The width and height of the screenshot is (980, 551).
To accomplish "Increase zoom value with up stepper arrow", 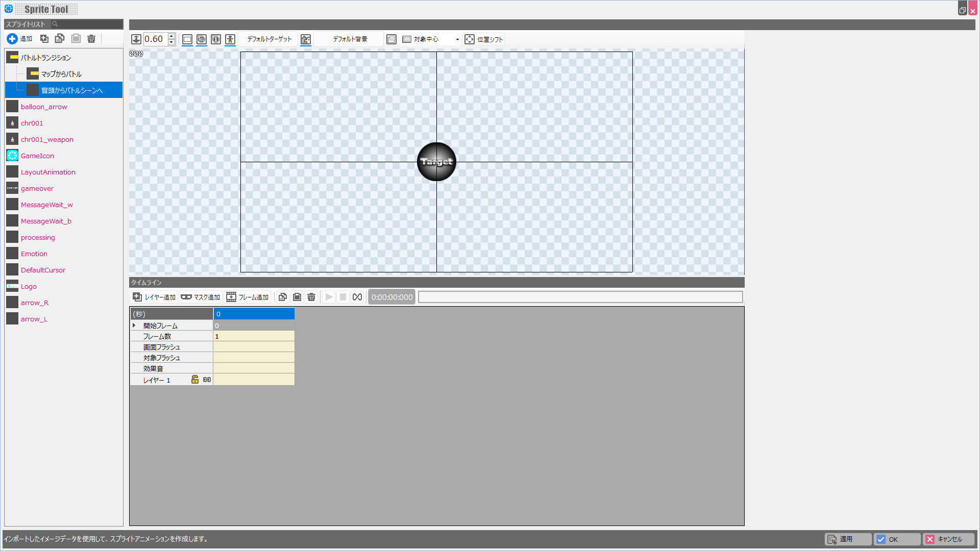I will 171,36.
